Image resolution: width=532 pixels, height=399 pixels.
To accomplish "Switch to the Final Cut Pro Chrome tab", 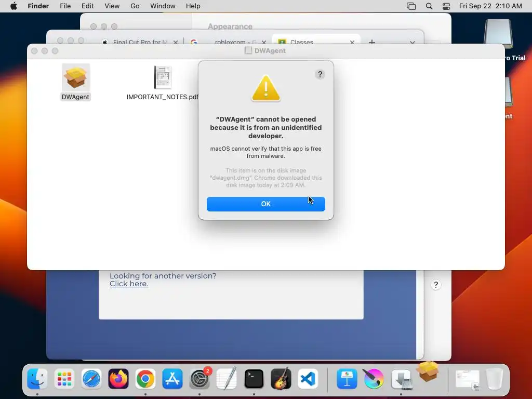I will tap(139, 42).
